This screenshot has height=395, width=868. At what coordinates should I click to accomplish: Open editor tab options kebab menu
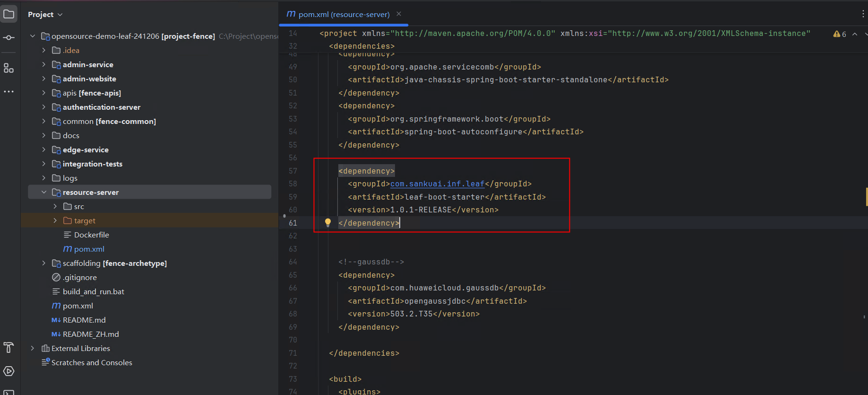click(863, 14)
